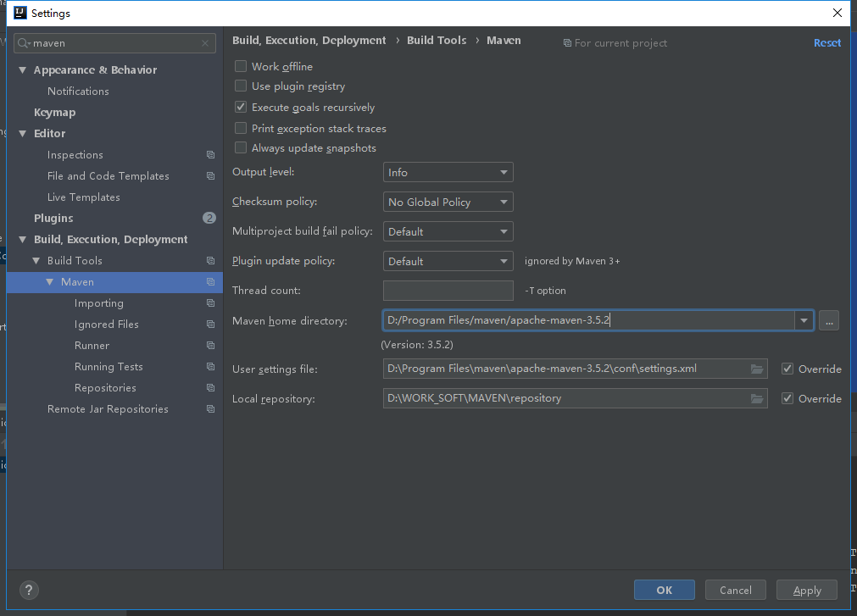The width and height of the screenshot is (857, 616).
Task: Click project-level icon on Maven row
Action: (x=210, y=282)
